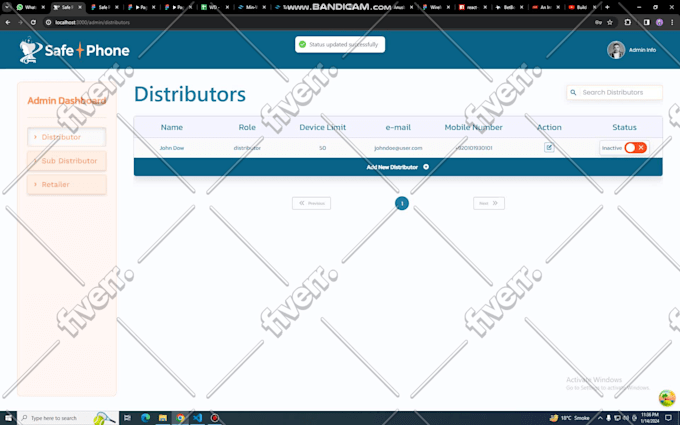
Task: Click the Add New Distributor button
Action: [x=398, y=167]
